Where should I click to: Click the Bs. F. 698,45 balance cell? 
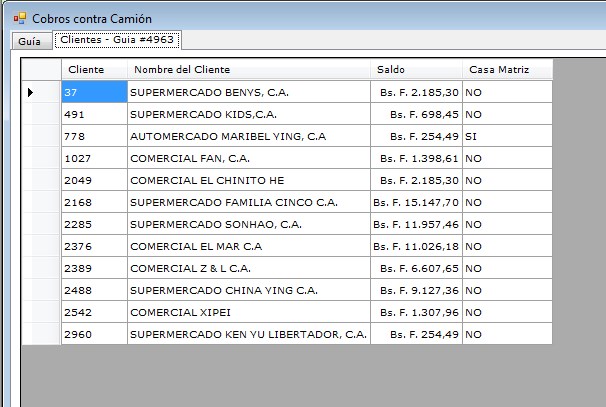pyautogui.click(x=416, y=114)
